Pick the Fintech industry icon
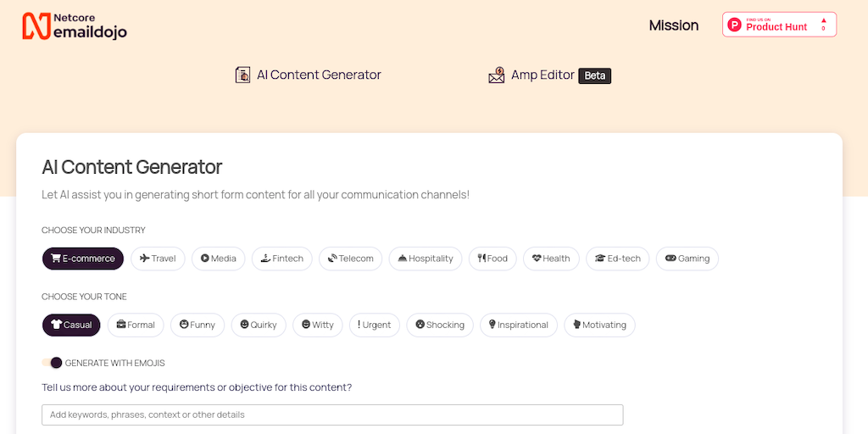Viewport: 868px width, 434px height. [266, 259]
